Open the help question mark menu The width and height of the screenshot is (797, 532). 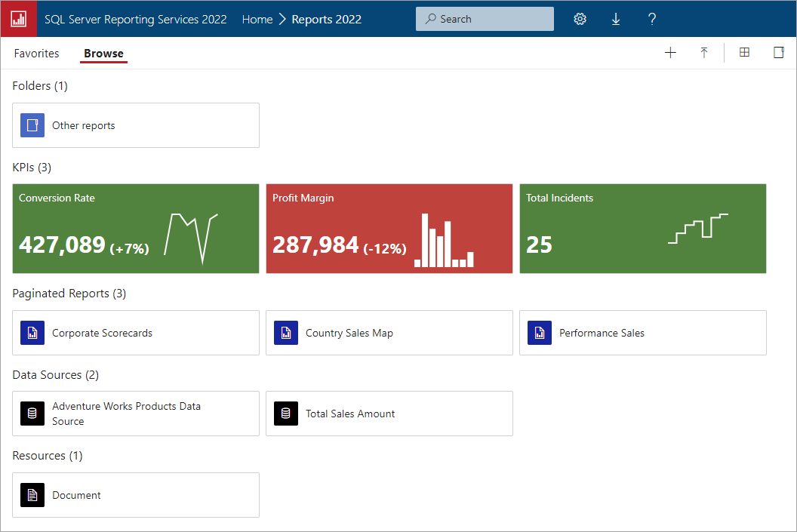652,20
